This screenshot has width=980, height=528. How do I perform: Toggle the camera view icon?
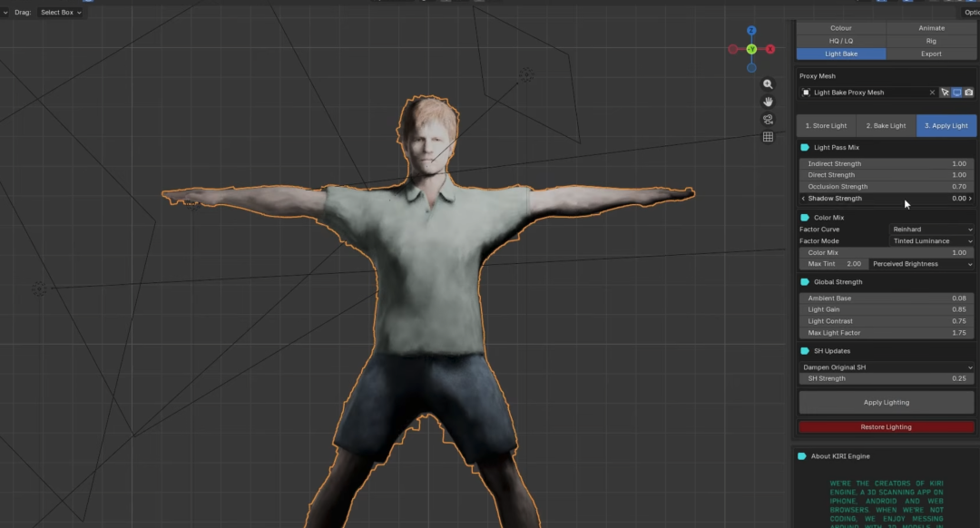768,120
